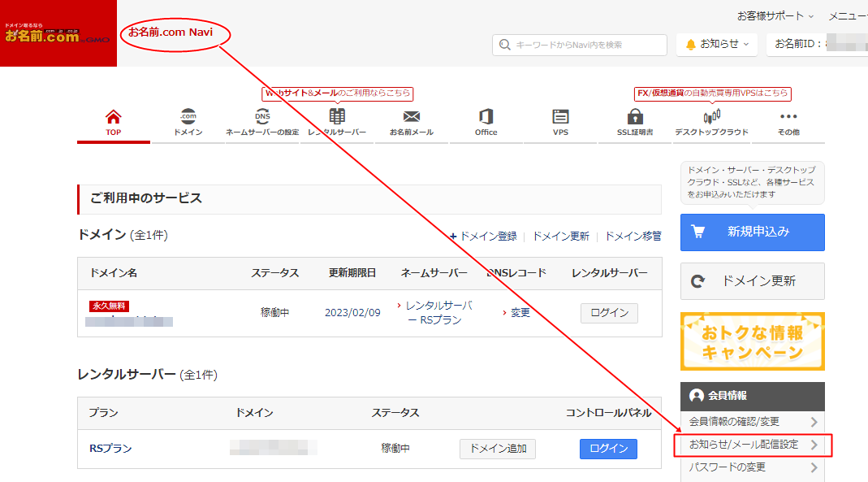Click the magnifier icon in search box

504,45
